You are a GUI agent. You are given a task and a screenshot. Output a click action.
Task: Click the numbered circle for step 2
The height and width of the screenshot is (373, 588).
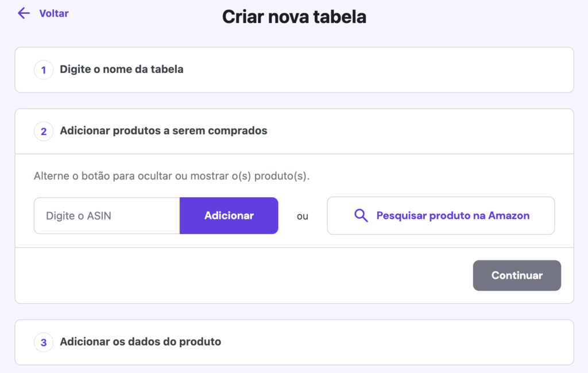click(x=44, y=131)
